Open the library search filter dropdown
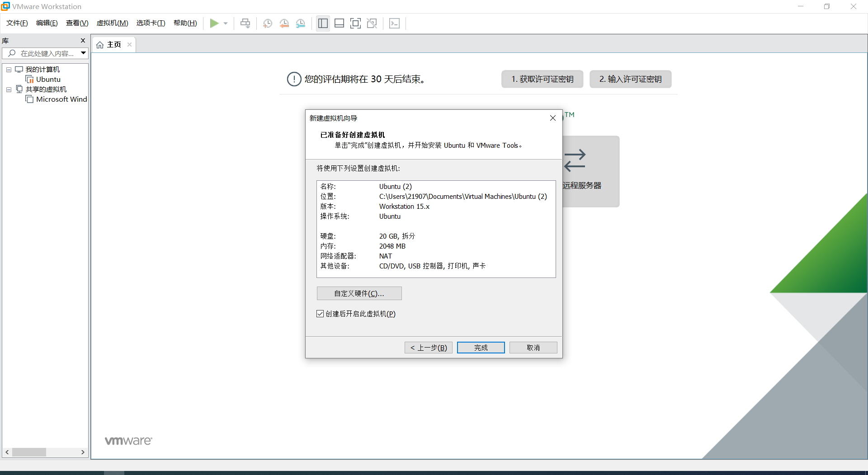Viewport: 868px width, 475px height. [x=83, y=53]
